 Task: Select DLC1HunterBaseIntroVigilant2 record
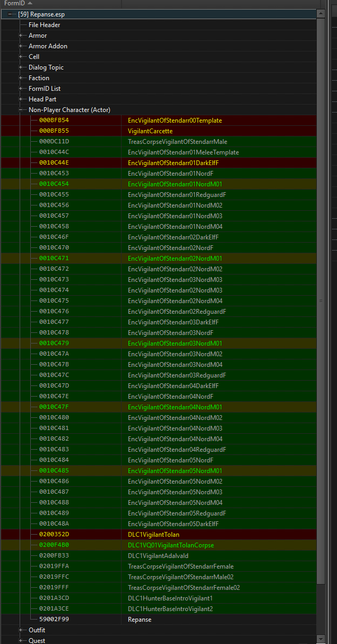(159, 609)
